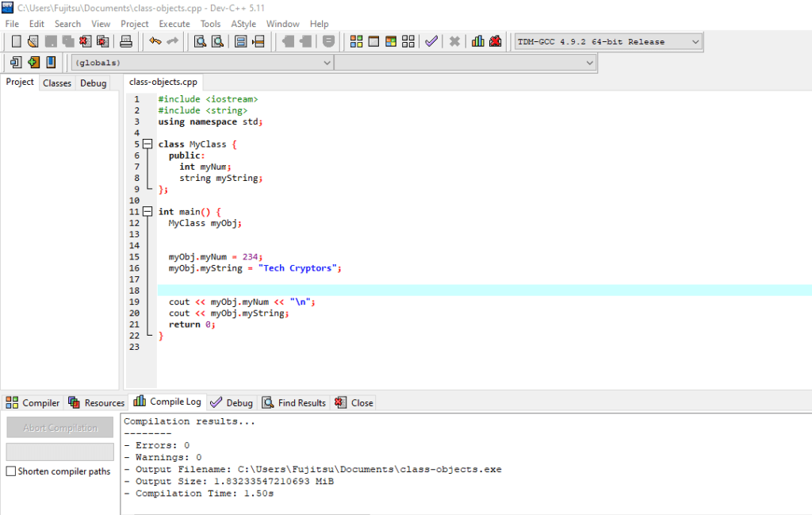The width and height of the screenshot is (812, 515).
Task: Open the empty function list dropdown
Action: pos(465,63)
